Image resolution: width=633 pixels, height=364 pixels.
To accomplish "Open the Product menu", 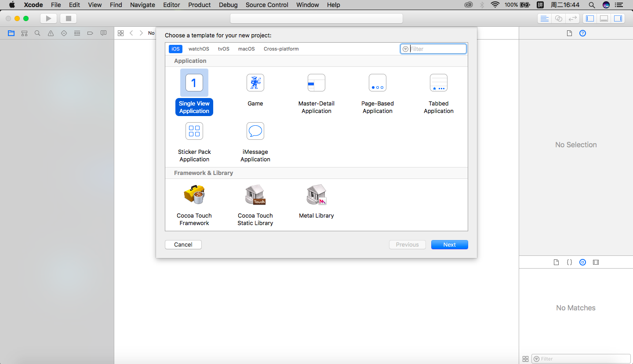I will [x=200, y=5].
